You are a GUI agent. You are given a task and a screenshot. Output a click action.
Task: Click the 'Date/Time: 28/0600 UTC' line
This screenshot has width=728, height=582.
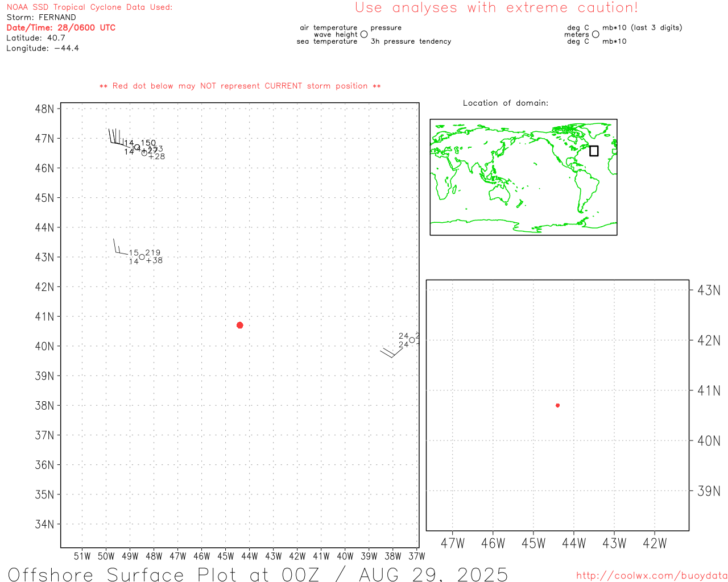click(61, 28)
